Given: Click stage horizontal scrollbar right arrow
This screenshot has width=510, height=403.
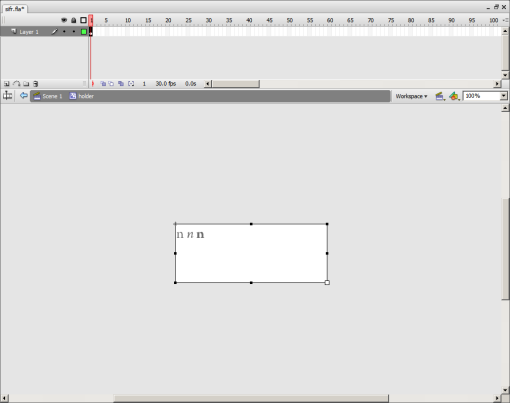Looking at the screenshot, I should click(497, 398).
